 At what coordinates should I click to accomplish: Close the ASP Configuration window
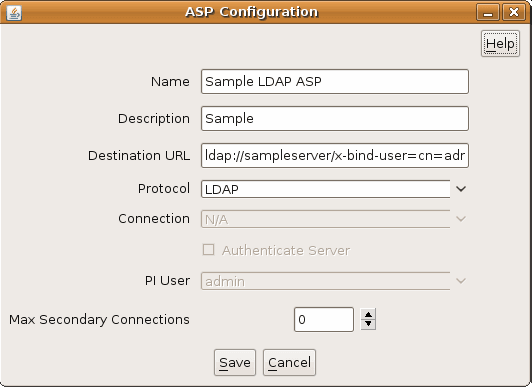(x=514, y=13)
